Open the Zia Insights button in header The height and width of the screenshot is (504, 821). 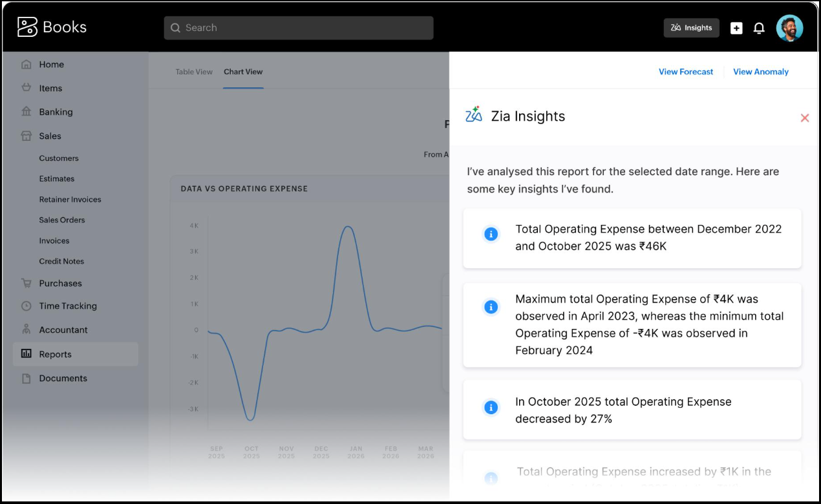pos(691,28)
